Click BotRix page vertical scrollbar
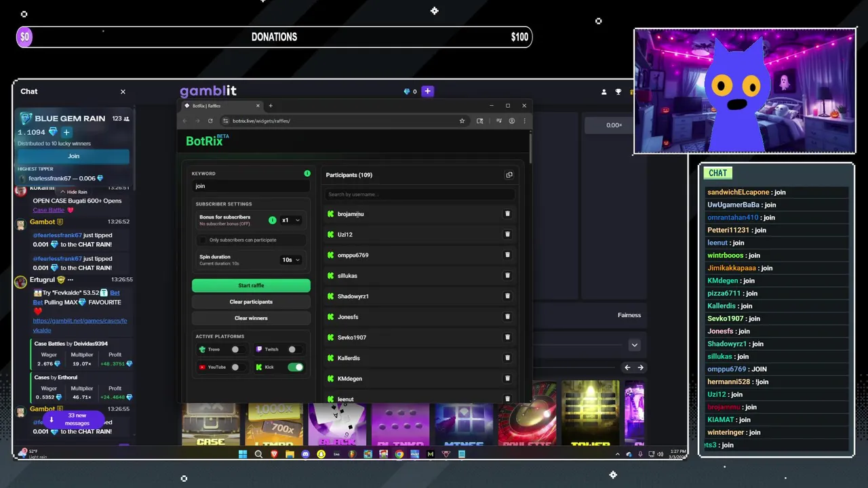This screenshot has width=868, height=488. tap(530, 148)
